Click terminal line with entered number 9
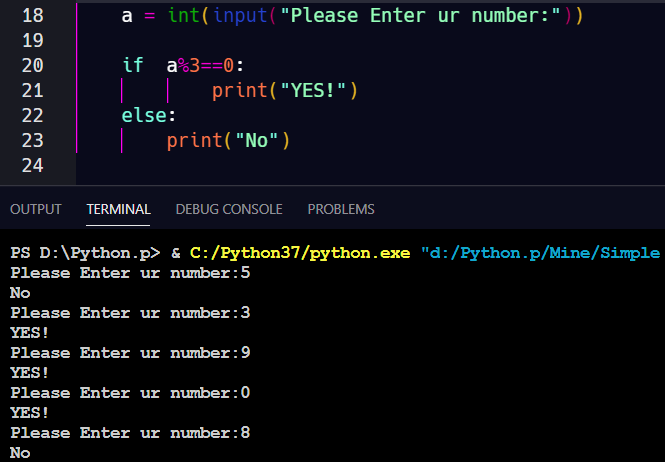The width and height of the screenshot is (665, 462). (130, 353)
